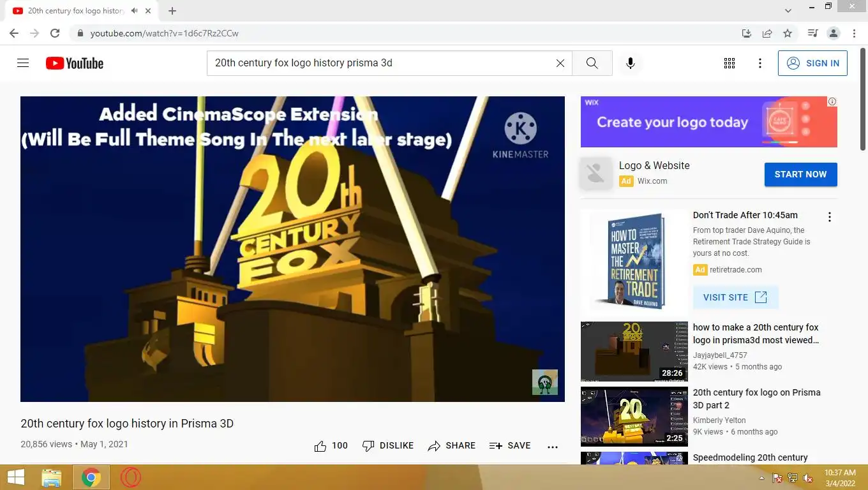This screenshot has width=868, height=490.
Task: Open the taskbar clock showing 10:37 AM
Action: [x=840, y=477]
